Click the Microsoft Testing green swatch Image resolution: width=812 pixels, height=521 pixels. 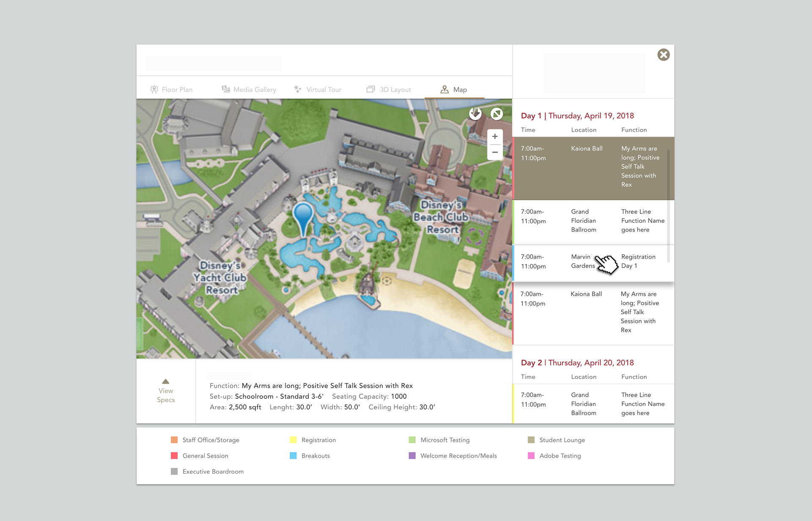click(x=412, y=440)
